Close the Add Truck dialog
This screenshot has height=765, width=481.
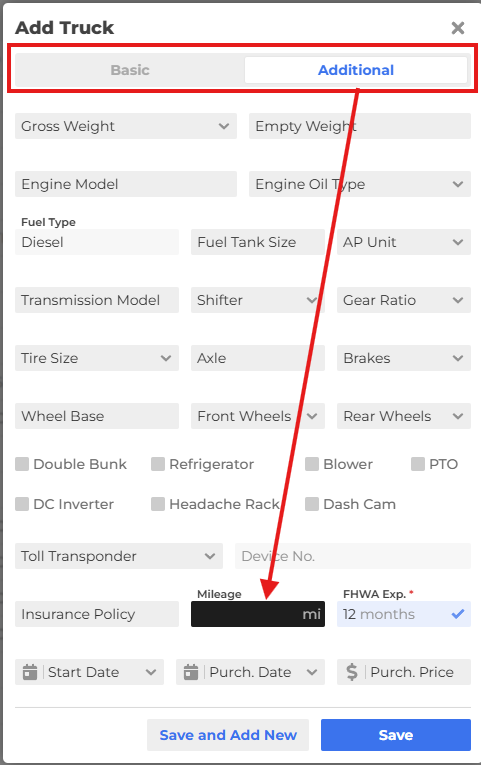[458, 28]
